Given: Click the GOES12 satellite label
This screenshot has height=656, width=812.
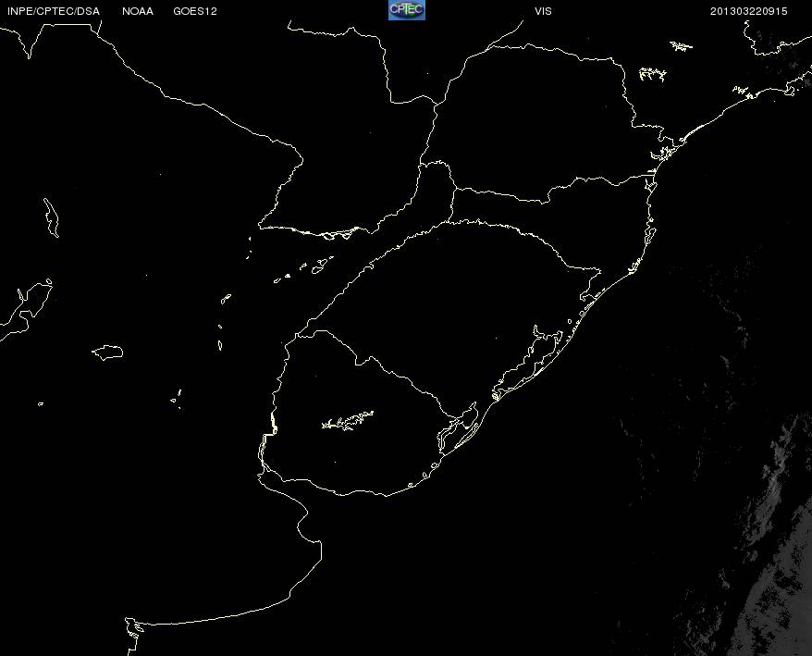Looking at the screenshot, I should (195, 11).
